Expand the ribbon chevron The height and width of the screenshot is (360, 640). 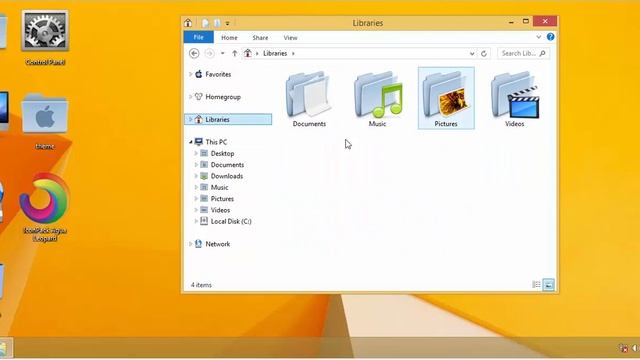pos(539,37)
